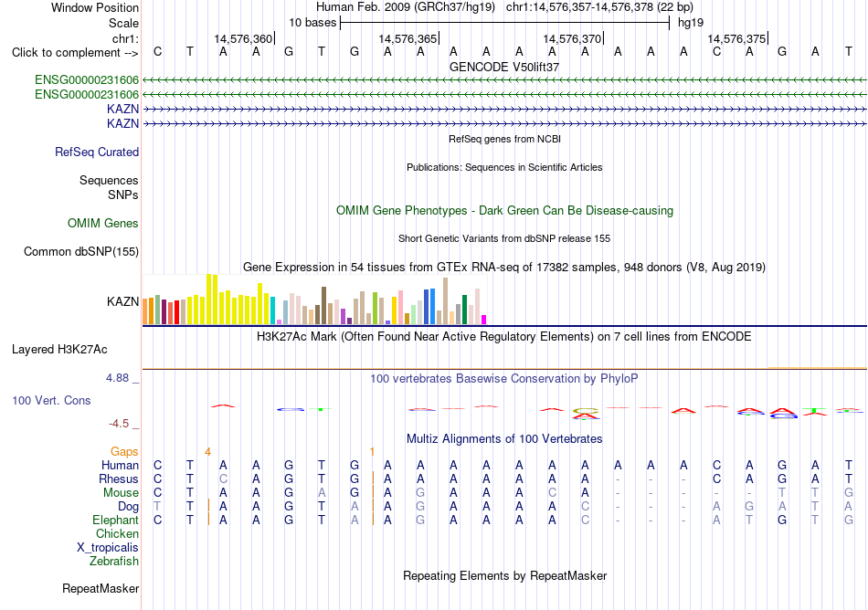Click the Zebrafish alignment row label
Viewport: 868px width, 610px height.
coord(114,562)
